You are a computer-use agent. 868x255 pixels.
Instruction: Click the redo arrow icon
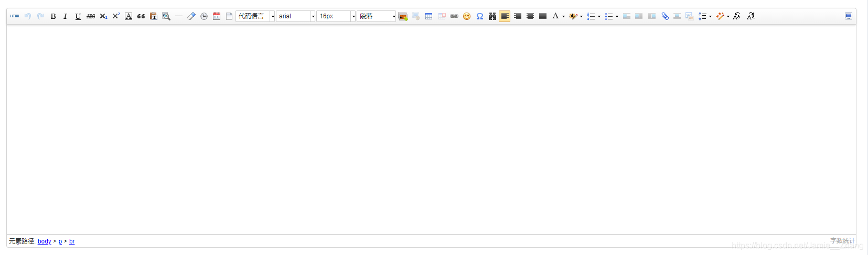[x=40, y=16]
